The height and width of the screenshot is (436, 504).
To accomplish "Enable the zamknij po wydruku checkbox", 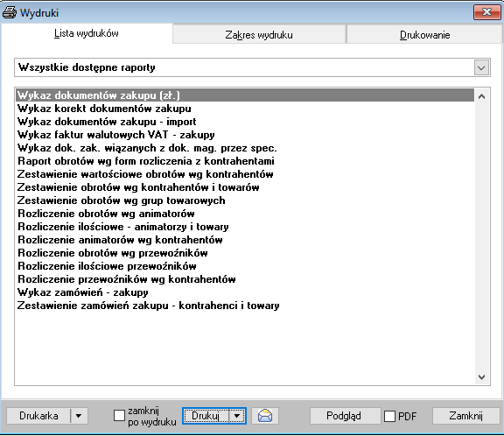I will (119, 415).
